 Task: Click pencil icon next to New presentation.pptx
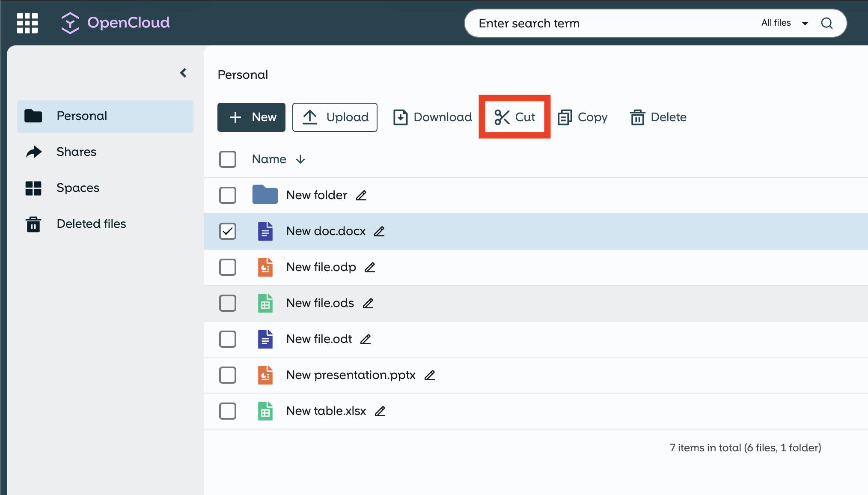point(429,375)
